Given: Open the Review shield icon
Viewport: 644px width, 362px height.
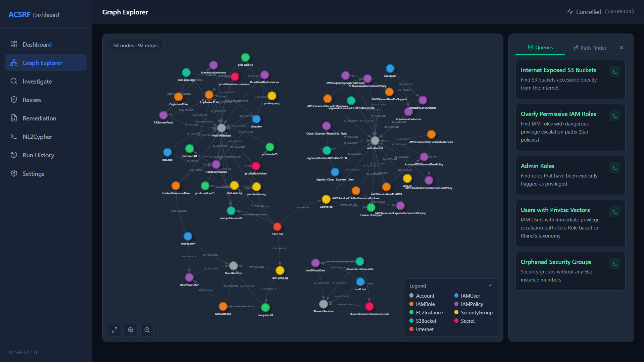Looking at the screenshot, I should [14, 100].
